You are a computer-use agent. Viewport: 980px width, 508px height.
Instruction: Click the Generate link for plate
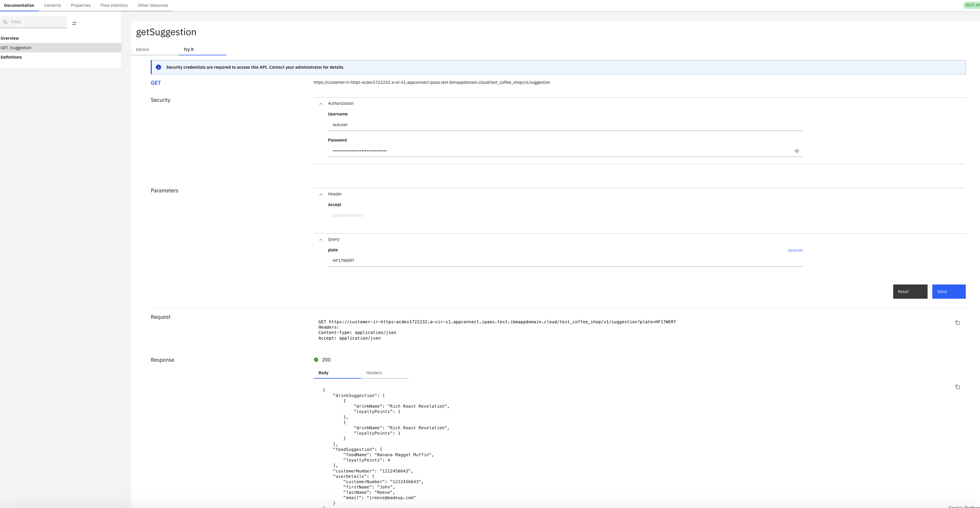click(x=795, y=250)
